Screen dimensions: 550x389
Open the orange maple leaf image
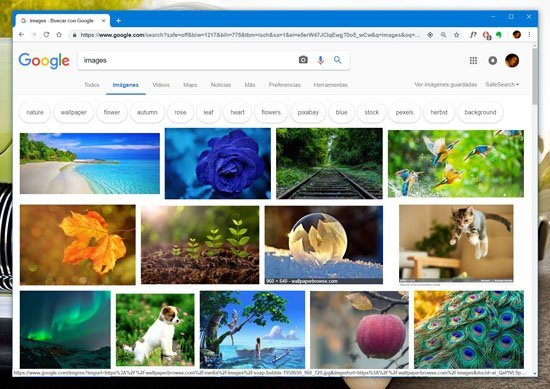78,245
